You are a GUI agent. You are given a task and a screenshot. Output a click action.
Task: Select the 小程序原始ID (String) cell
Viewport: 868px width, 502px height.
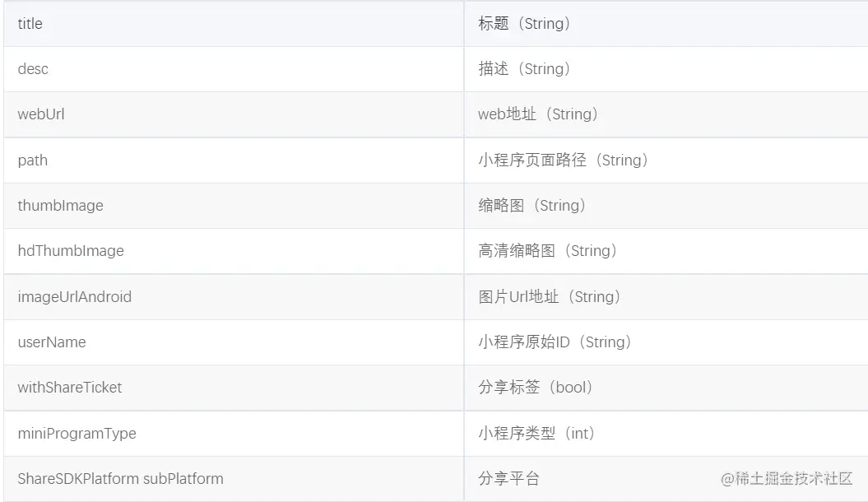[x=555, y=342]
